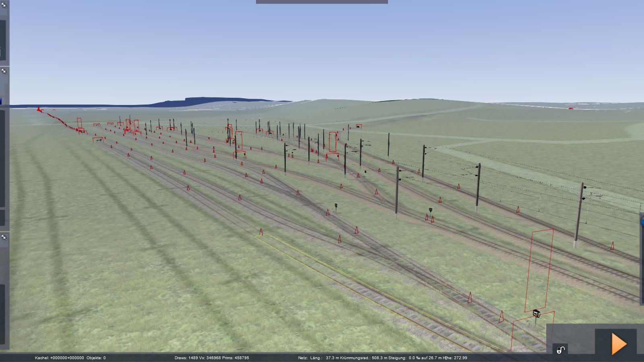The height and width of the screenshot is (362, 644).
Task: Click the middle pin icon on the left edge
Action: (4, 71)
